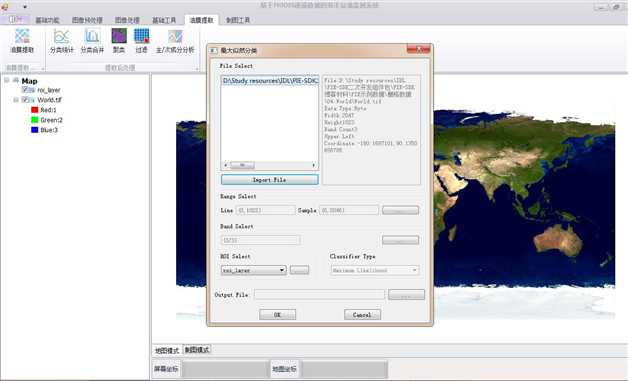628x381 pixels.
Task: Open the quick access toolbar arrow
Action: pos(25,6)
